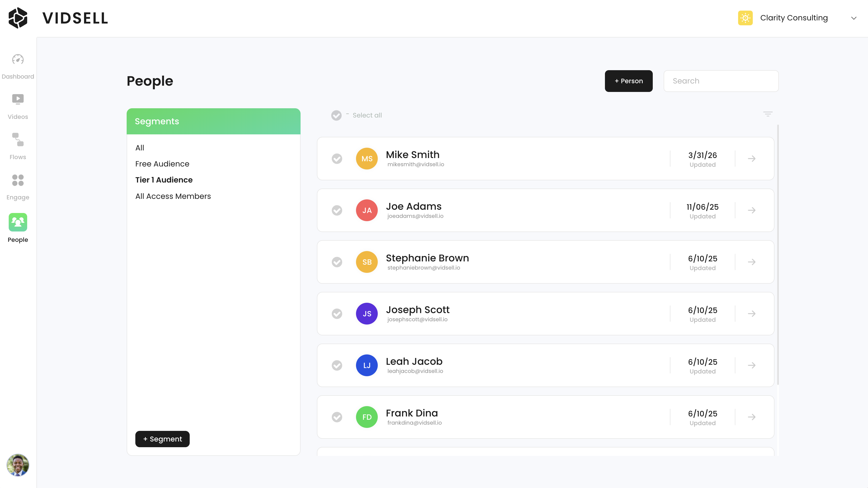Click the Vidsell logo icon
Image resolution: width=868 pixels, height=488 pixels.
[x=18, y=18]
